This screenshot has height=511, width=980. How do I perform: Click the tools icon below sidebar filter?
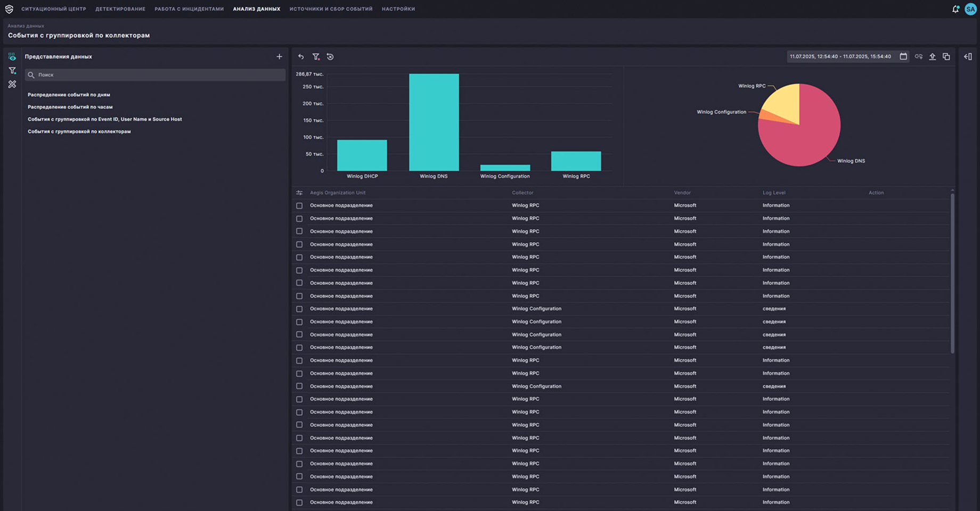pos(12,85)
